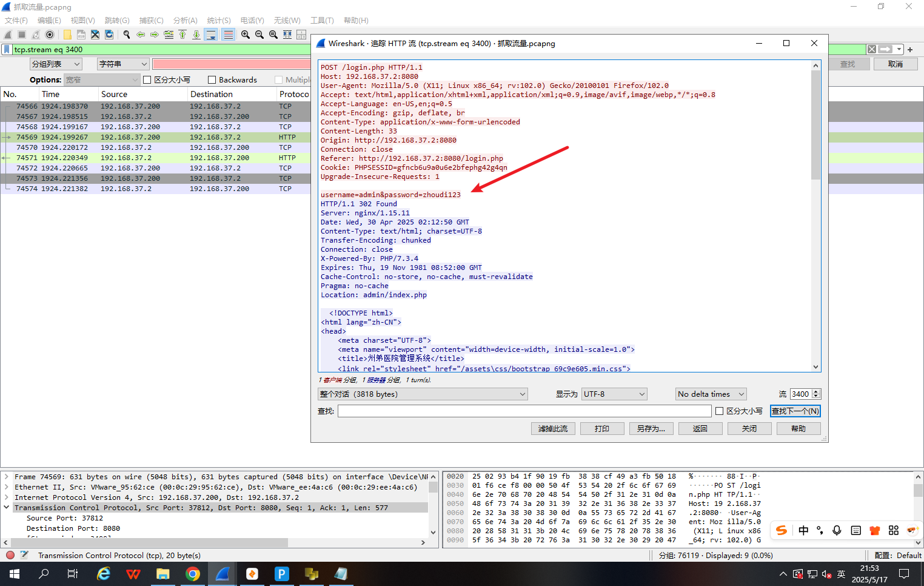Jump to the first packet
Image resolution: width=924 pixels, height=586 pixels.
182,35
